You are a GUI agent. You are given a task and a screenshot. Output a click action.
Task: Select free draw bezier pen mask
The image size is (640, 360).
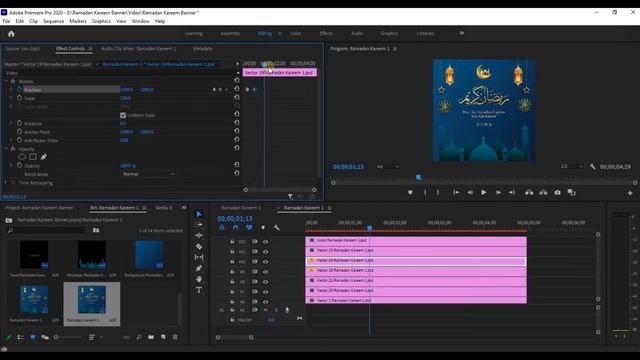click(44, 157)
